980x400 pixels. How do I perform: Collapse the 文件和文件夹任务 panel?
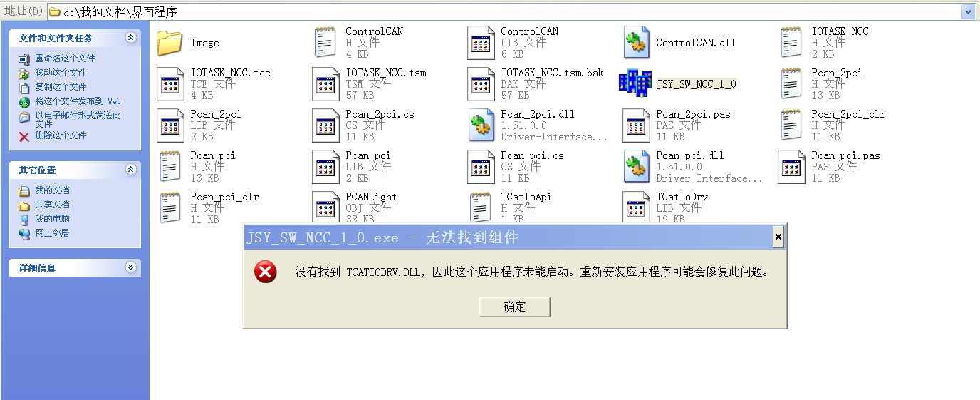click(130, 38)
